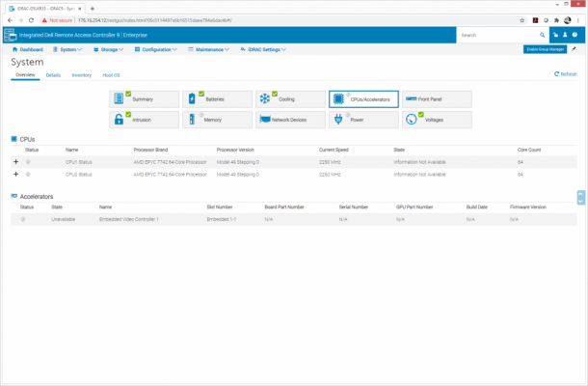588x386 pixels.
Task: Click the Embedded 1-1 slot number cell
Action: pos(222,219)
